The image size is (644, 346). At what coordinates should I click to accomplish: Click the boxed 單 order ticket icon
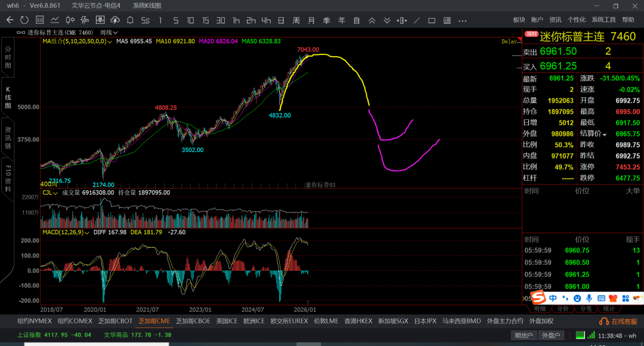[100, 20]
